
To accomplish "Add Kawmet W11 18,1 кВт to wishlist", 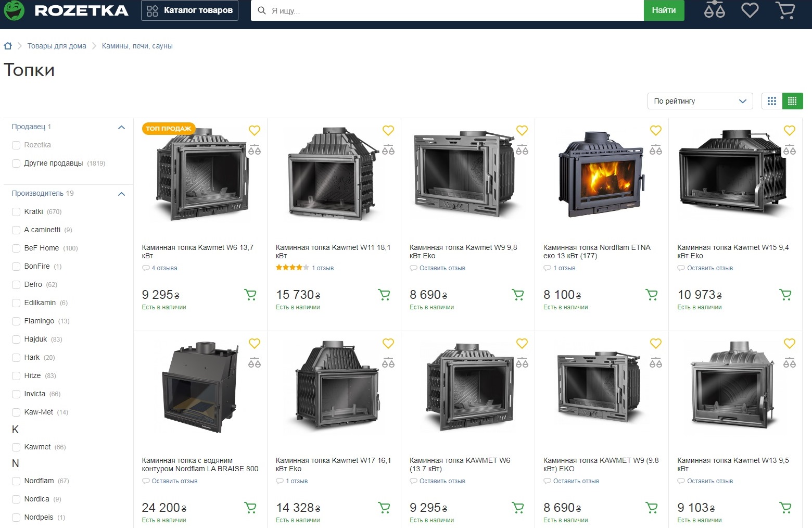I will (x=388, y=130).
